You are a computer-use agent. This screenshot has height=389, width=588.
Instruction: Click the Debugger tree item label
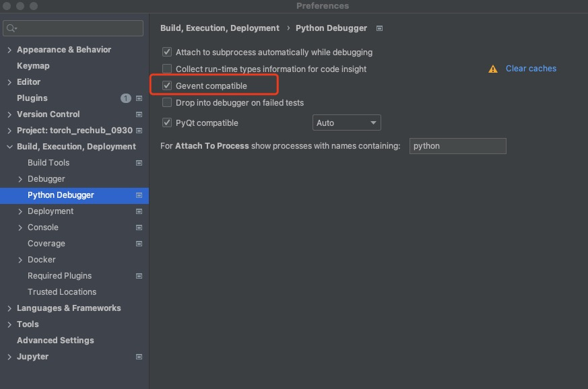(46, 179)
